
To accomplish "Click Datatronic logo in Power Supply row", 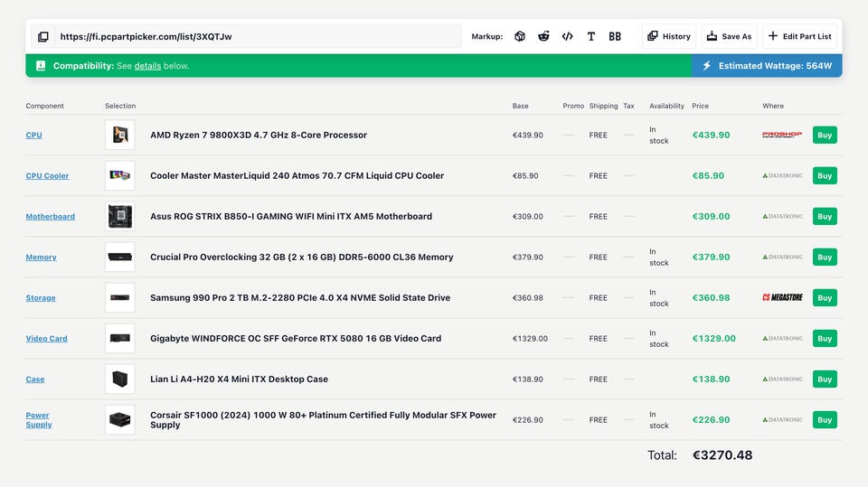I will click(782, 420).
